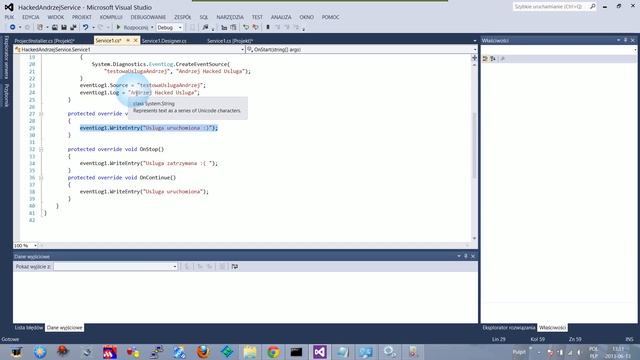Open the KOMPILUJ menu
This screenshot has height=360, width=640.
coord(111,17)
